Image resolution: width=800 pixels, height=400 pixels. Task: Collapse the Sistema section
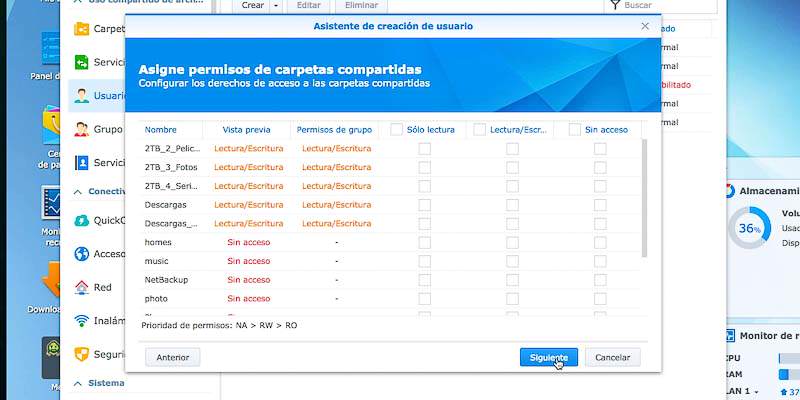(x=78, y=383)
